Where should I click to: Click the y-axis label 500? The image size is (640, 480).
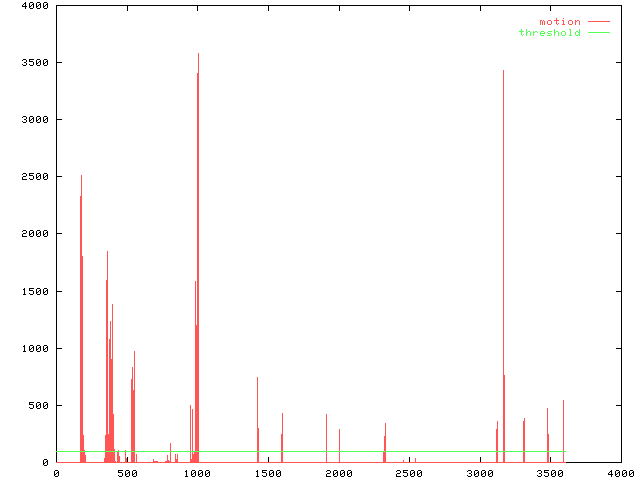pos(40,405)
